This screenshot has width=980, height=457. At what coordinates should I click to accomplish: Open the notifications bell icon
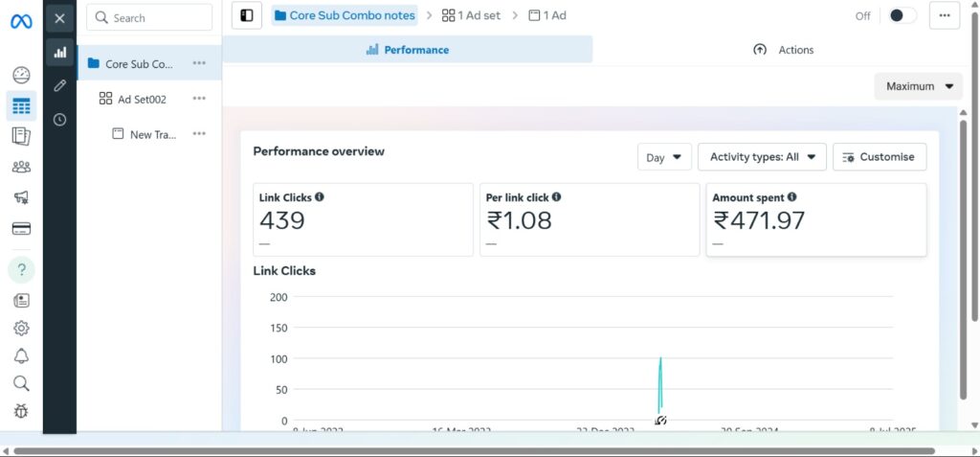click(x=21, y=355)
